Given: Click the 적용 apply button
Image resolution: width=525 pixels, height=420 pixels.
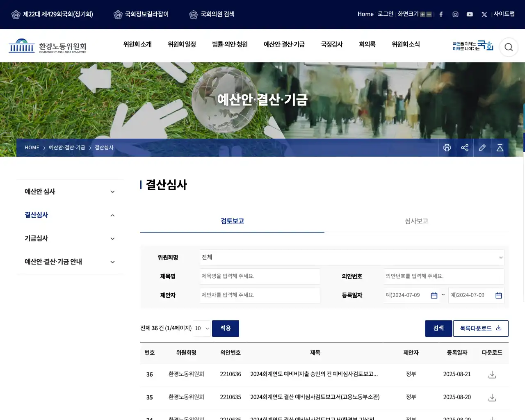Looking at the screenshot, I should [x=226, y=329].
